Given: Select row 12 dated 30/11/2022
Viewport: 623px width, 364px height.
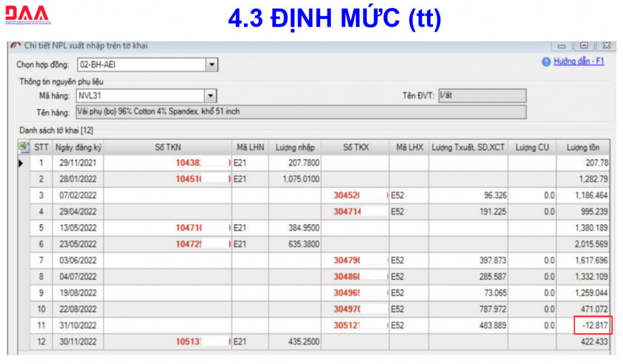Looking at the screenshot, I should 78,342.
